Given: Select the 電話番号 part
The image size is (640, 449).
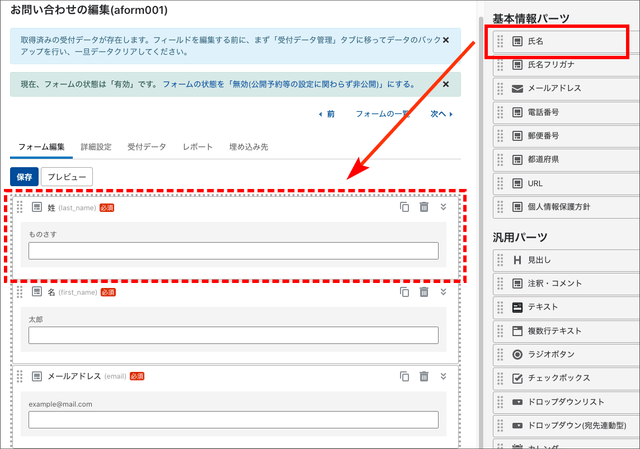Looking at the screenshot, I should tap(566, 112).
